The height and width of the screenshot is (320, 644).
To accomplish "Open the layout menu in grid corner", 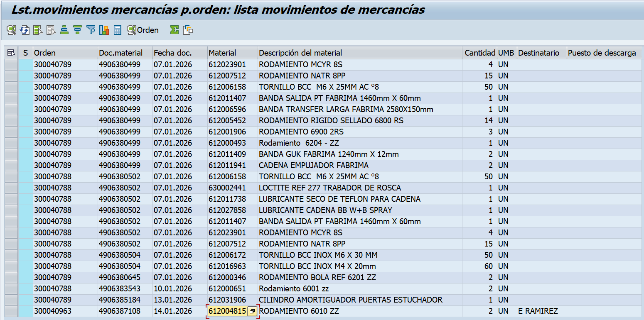I will (x=11, y=53).
